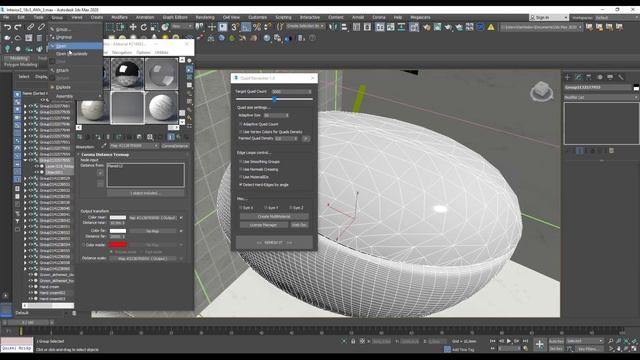
Task: Enable Use Vertex Colors for Quads Density
Action: point(241,132)
